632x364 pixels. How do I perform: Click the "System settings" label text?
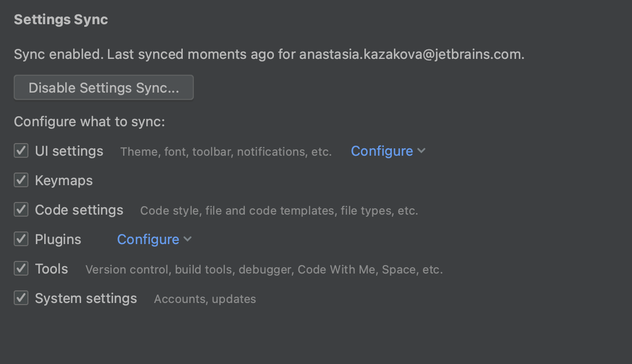(x=86, y=298)
